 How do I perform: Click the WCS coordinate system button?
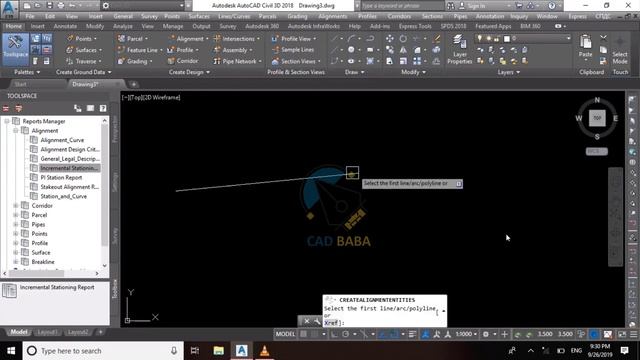point(596,151)
